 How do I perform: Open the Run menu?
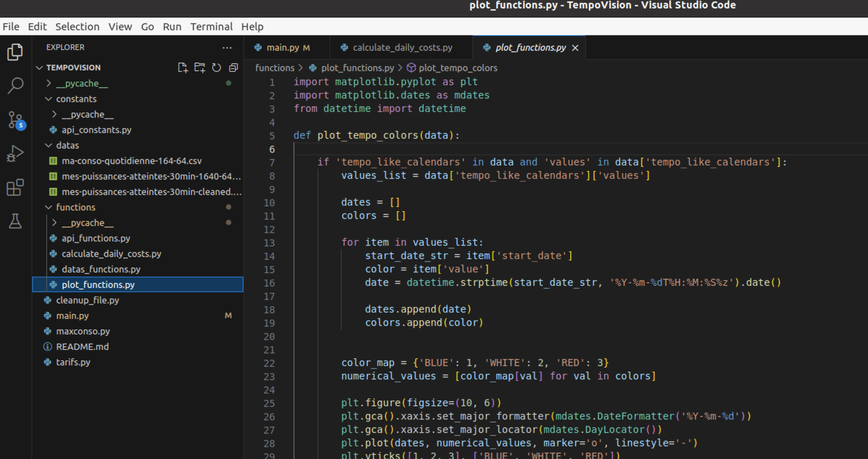click(172, 27)
